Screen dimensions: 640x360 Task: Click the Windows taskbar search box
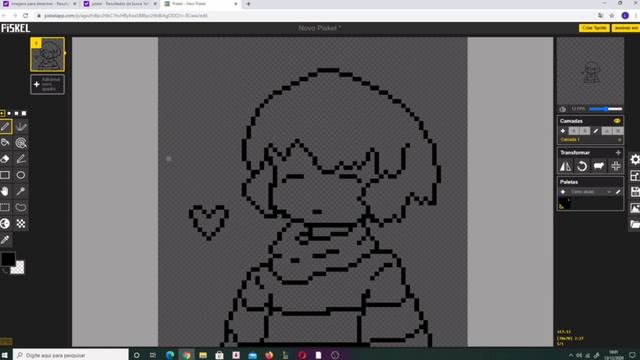click(71, 355)
